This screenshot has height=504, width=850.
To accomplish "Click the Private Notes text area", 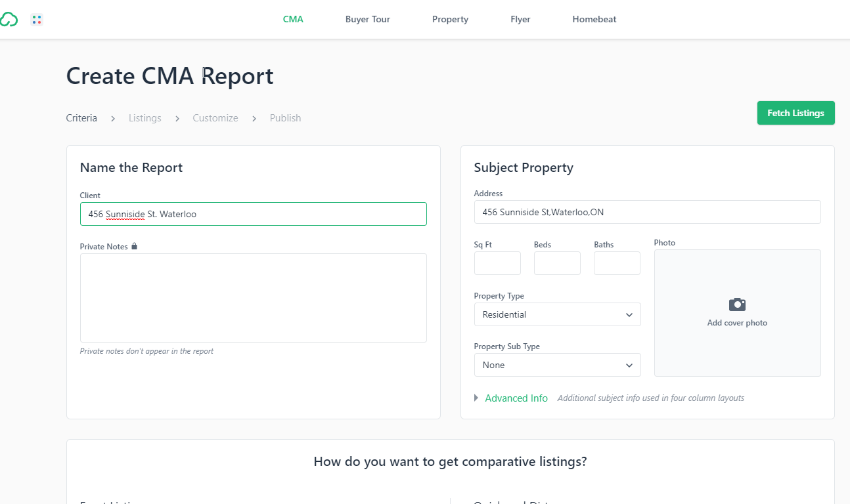I will click(x=253, y=297).
